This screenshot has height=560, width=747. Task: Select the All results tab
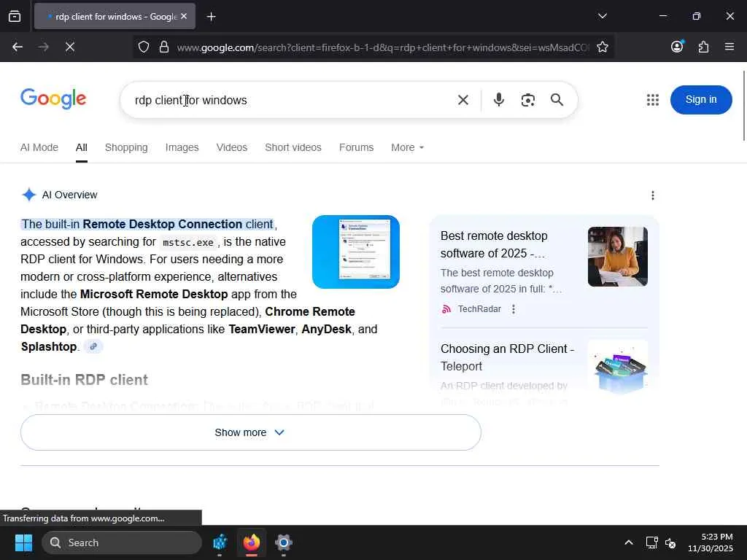(82, 147)
